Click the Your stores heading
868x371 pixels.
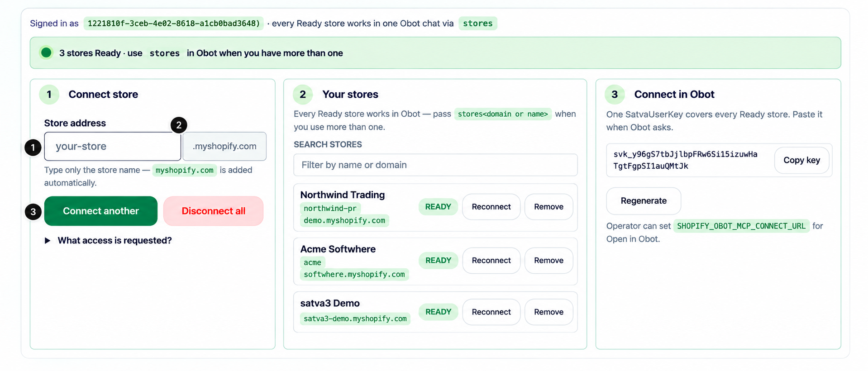[x=350, y=94]
